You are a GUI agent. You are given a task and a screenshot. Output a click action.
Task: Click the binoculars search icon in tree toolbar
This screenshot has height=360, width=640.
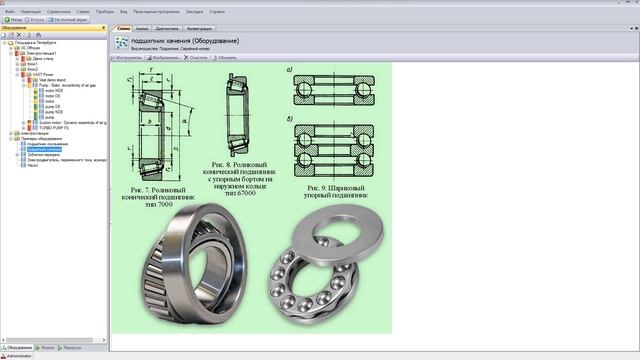pyautogui.click(x=38, y=35)
